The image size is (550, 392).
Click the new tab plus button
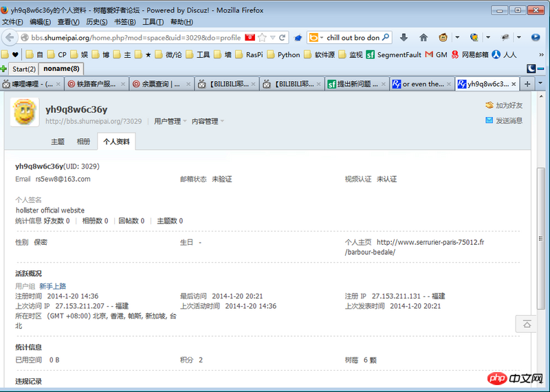[x=528, y=84]
